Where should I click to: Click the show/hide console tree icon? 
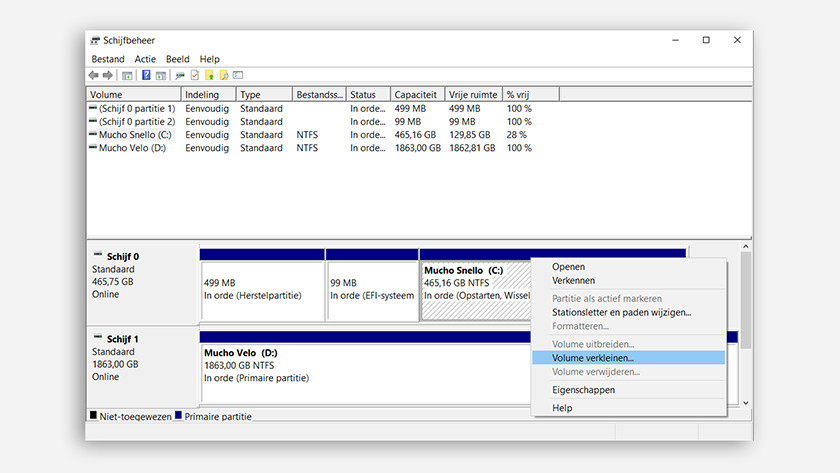[x=127, y=76]
